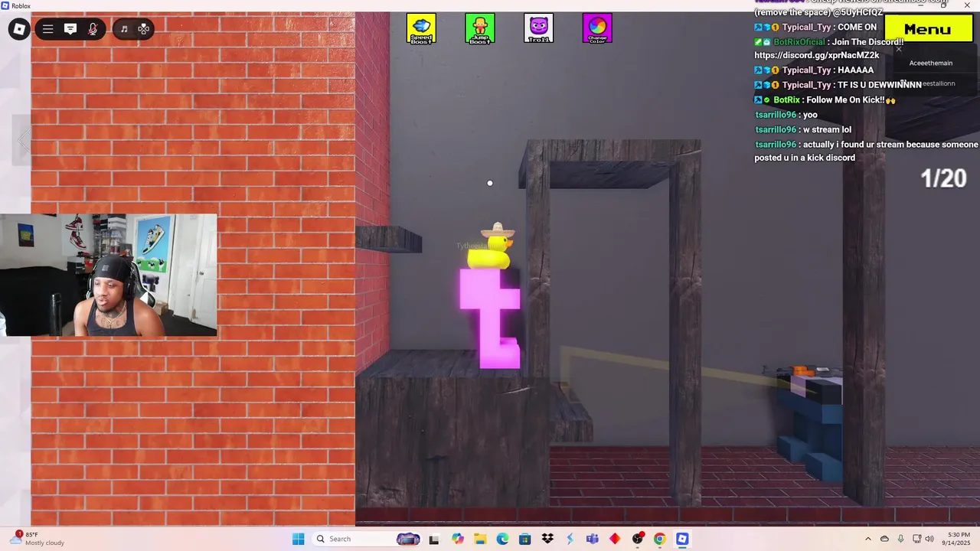Open the Roblox hamburger menu icon

click(x=47, y=29)
